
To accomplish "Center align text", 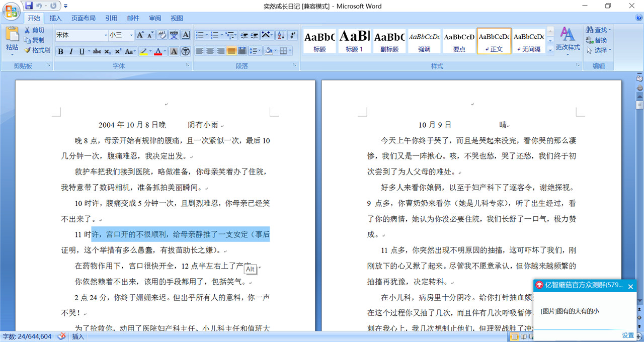I will pyautogui.click(x=210, y=51).
